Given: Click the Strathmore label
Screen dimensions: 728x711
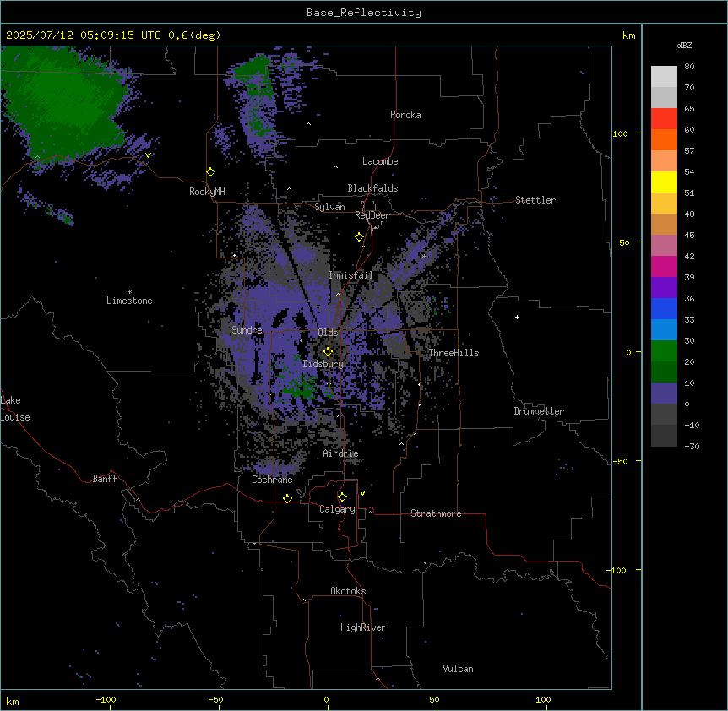Looking at the screenshot, I should click(x=436, y=513).
